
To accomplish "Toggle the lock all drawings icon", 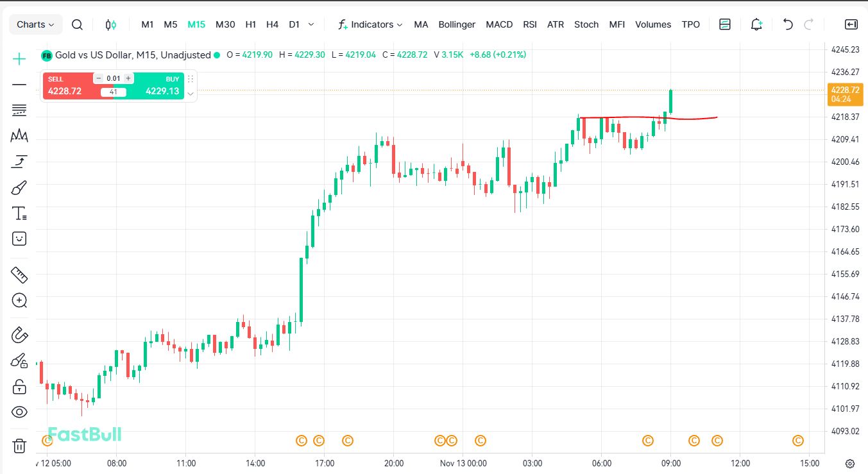I will (19, 387).
